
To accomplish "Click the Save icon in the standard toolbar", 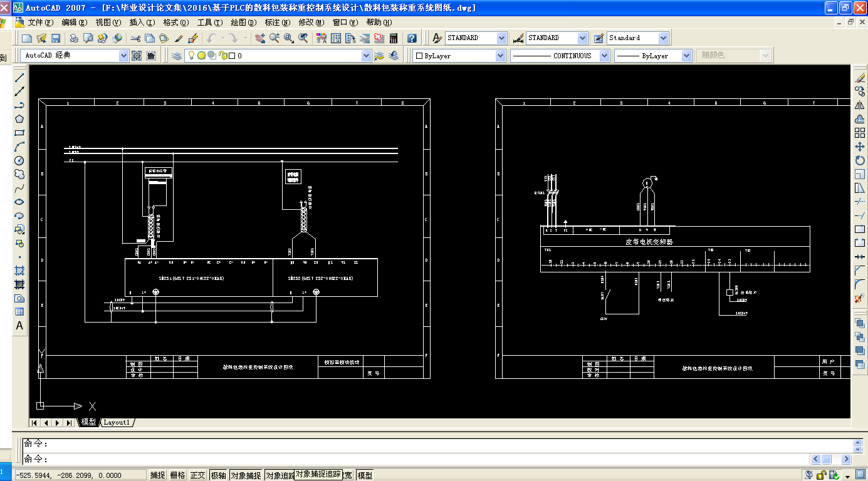I will (x=56, y=38).
